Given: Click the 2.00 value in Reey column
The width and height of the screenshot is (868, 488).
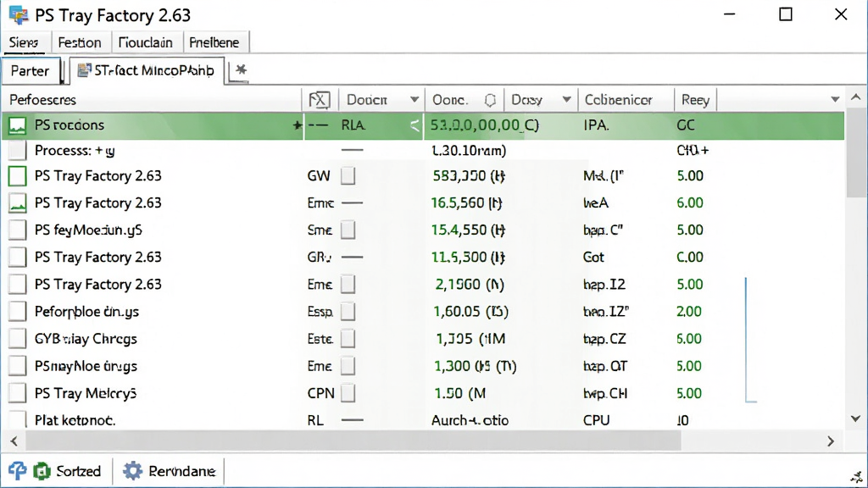Looking at the screenshot, I should point(688,312).
